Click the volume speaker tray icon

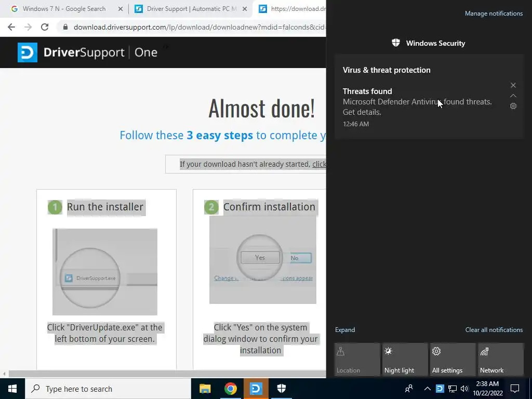[x=464, y=389]
